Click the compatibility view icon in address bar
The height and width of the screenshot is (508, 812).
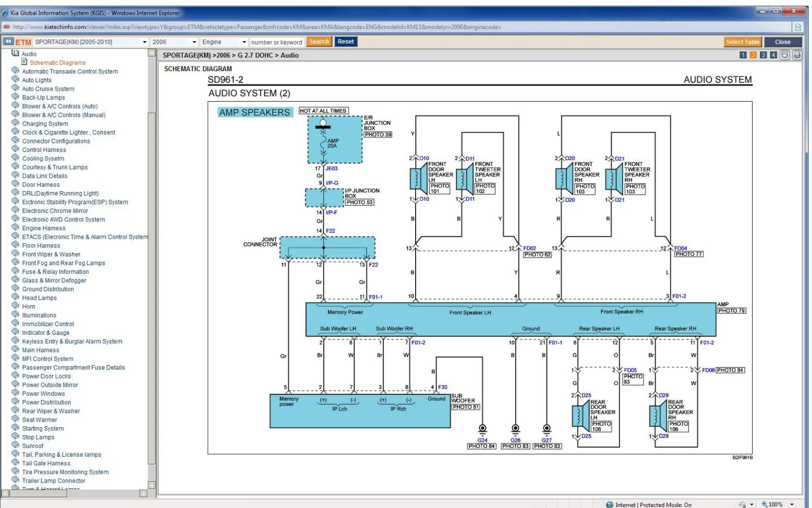pyautogui.click(x=798, y=27)
